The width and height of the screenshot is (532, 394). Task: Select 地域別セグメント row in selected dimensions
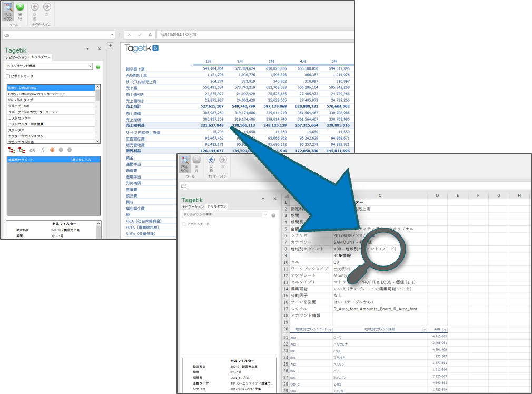pos(54,160)
